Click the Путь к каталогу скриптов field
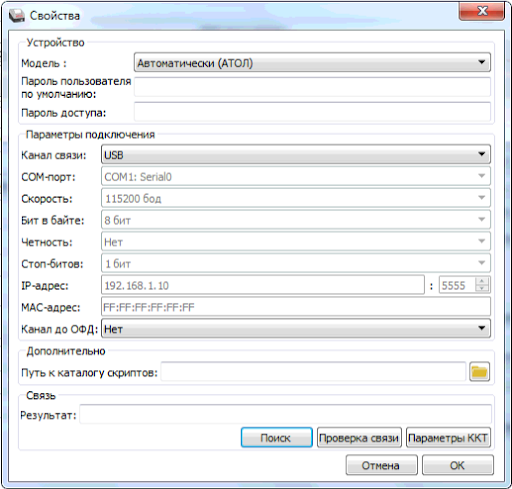512x489 pixels. [313, 372]
